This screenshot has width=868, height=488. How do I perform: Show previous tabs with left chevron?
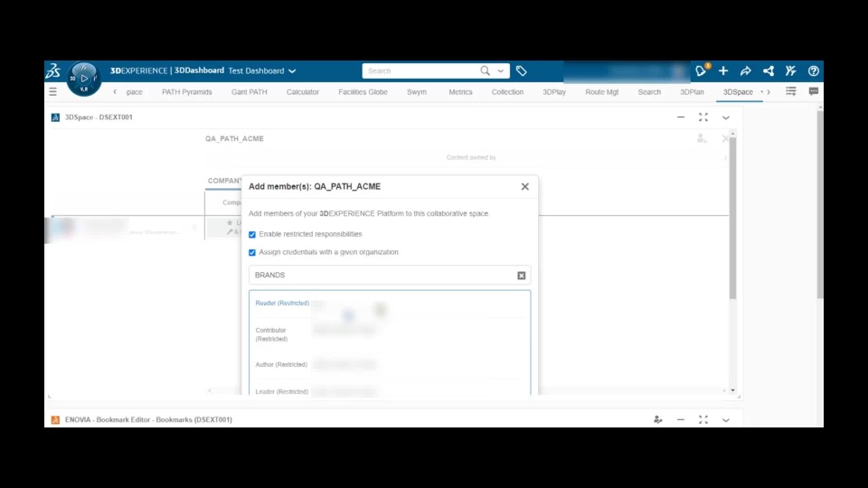pos(115,92)
